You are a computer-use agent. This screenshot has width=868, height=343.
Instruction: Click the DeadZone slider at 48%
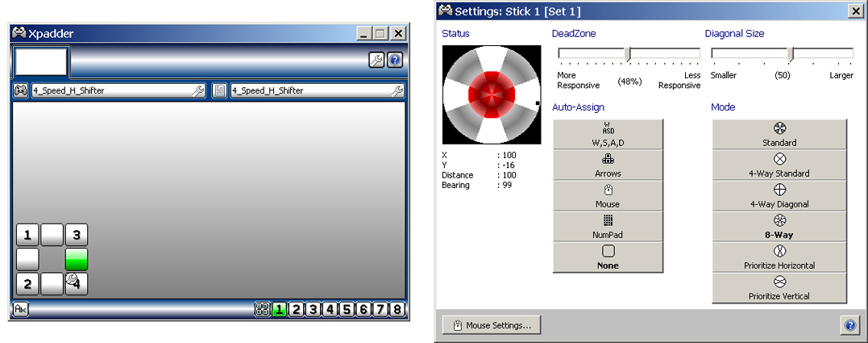click(x=628, y=54)
